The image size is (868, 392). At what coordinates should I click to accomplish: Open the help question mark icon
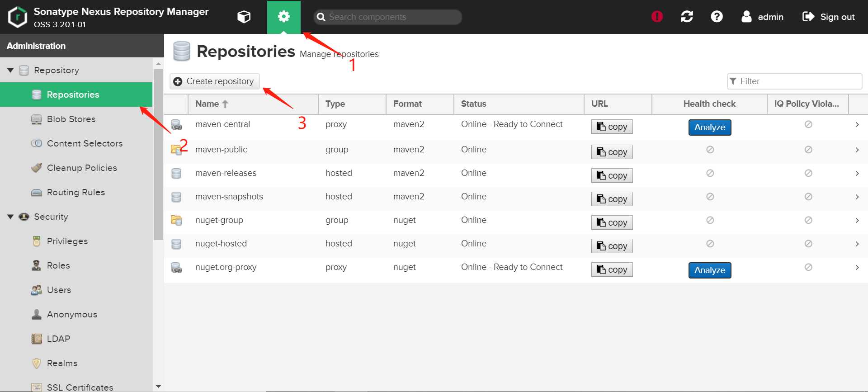(x=717, y=17)
